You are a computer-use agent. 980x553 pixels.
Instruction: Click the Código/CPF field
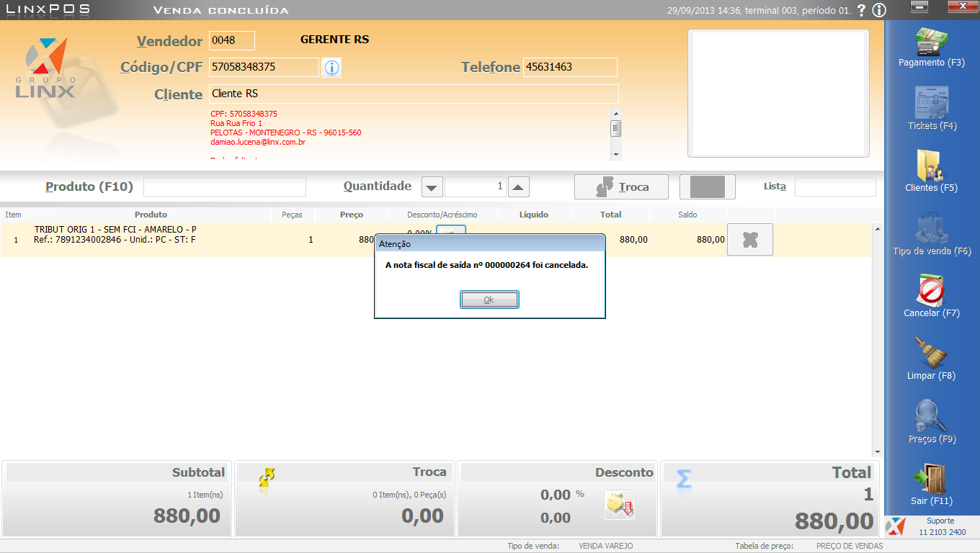pos(264,68)
